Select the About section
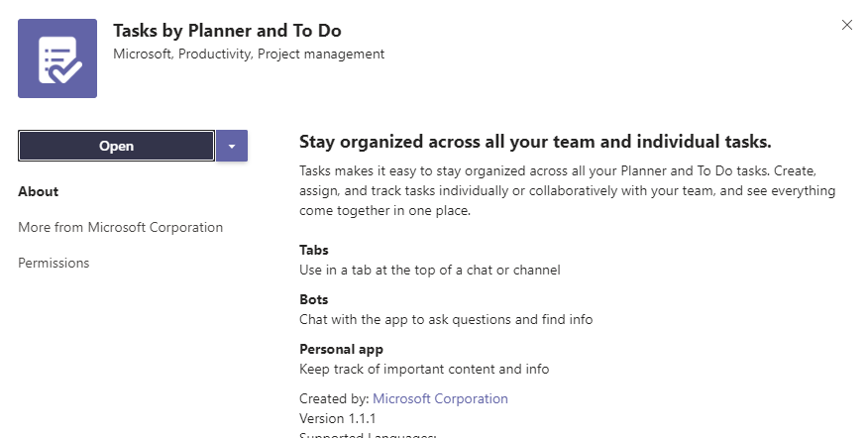Screen dimensions: 868x438 pos(39,191)
